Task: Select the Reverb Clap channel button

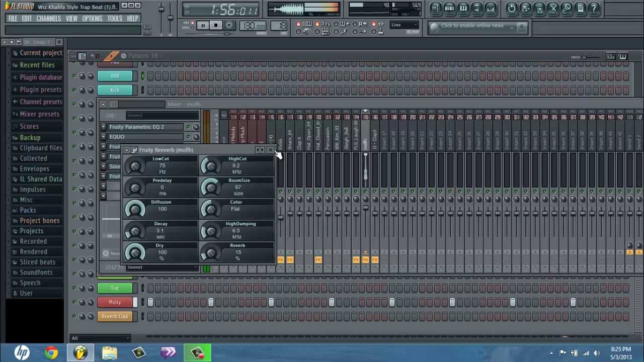Action: click(115, 316)
